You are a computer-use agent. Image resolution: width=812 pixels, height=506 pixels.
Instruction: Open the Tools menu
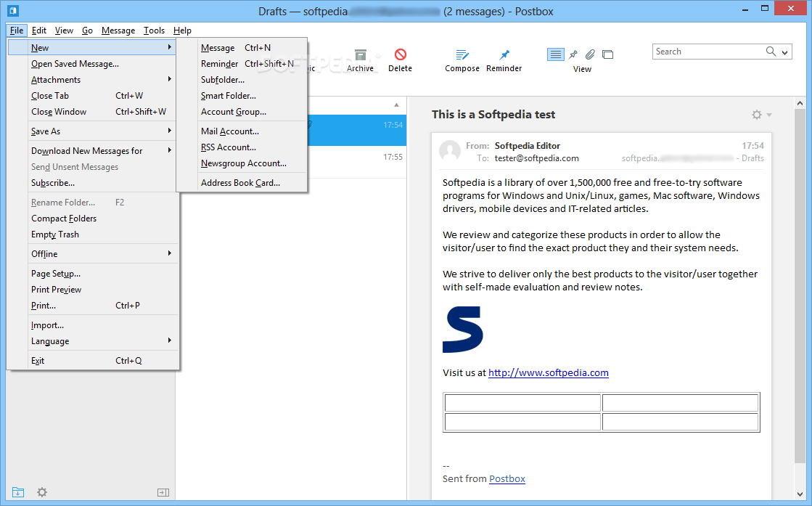tap(154, 30)
